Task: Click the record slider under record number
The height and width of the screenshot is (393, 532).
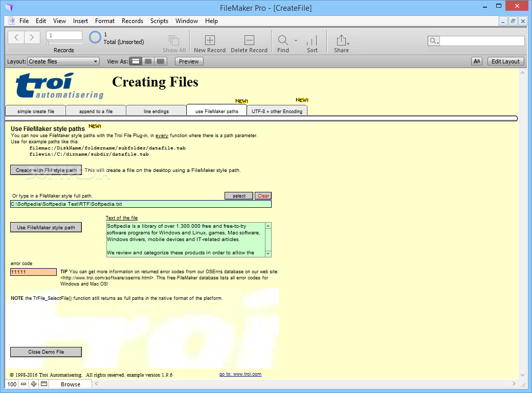Action: [64, 43]
